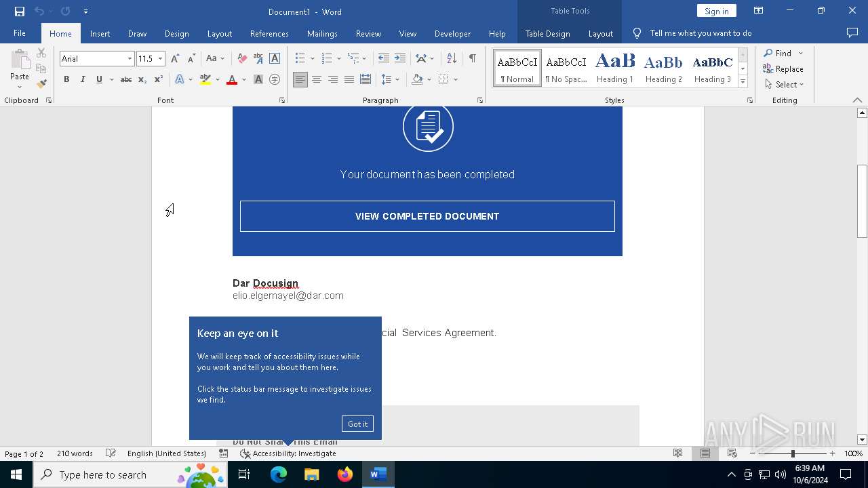The image size is (868, 488).
Task: Toggle Show/Hide paragraph marks
Action: tap(472, 59)
